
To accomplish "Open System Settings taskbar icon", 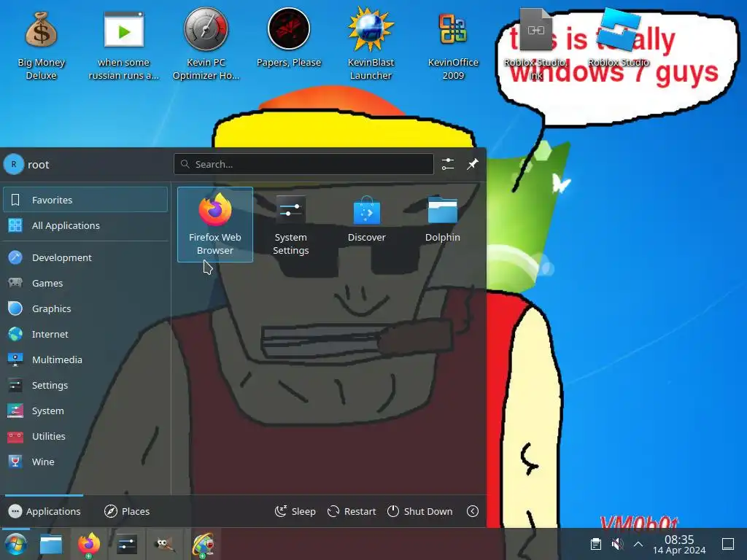I will [127, 544].
